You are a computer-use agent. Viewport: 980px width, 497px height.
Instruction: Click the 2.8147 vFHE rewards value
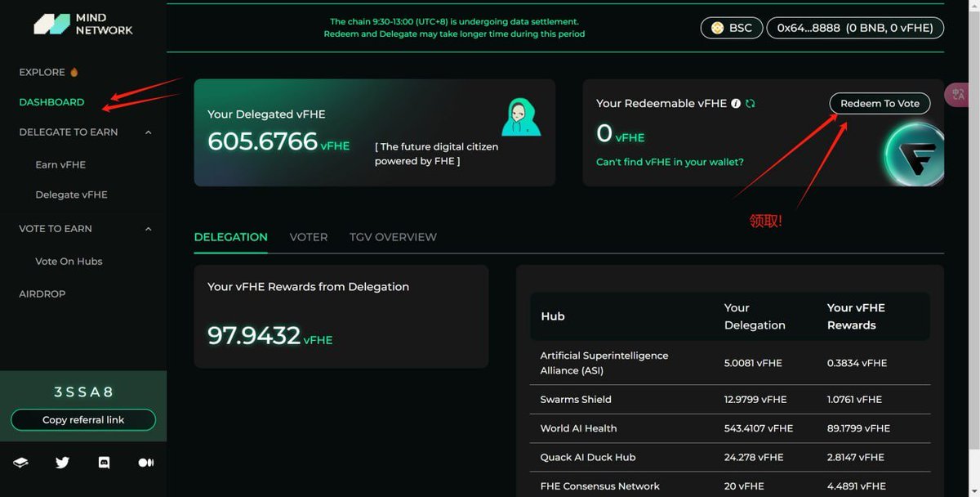pyautogui.click(x=855, y=458)
